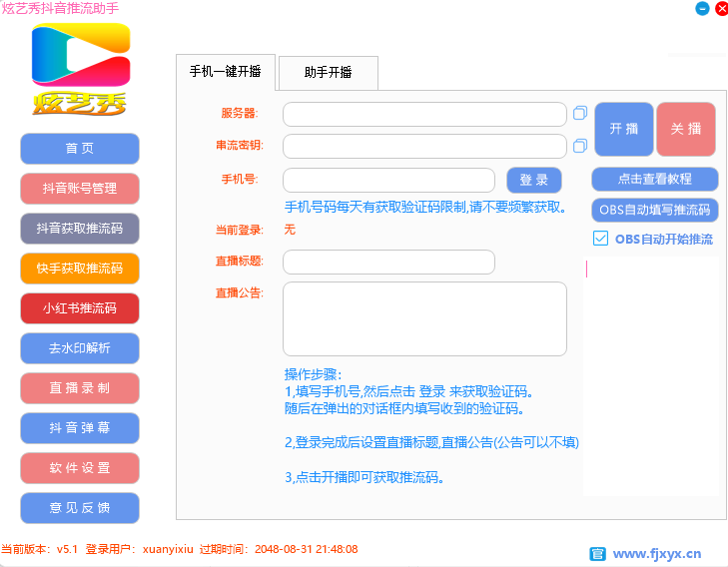Switch to 助手开播 tab
This screenshot has width=728, height=567.
(329, 73)
